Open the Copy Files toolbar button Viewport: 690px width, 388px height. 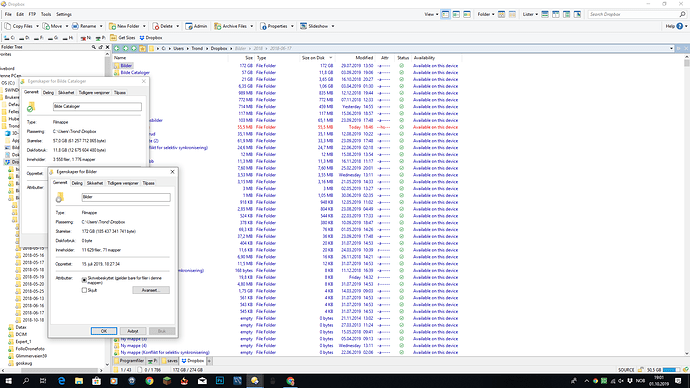coord(18,26)
